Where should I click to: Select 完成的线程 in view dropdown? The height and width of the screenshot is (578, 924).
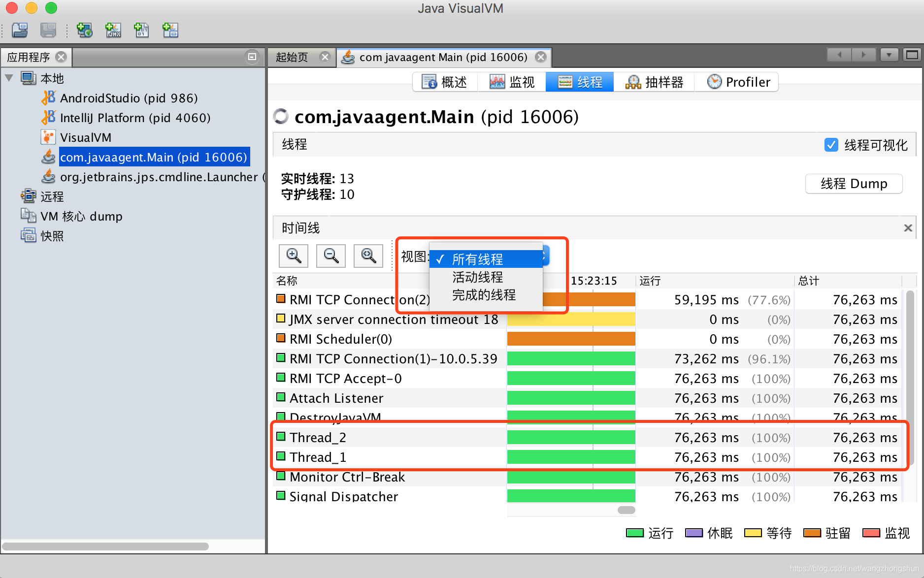486,295
